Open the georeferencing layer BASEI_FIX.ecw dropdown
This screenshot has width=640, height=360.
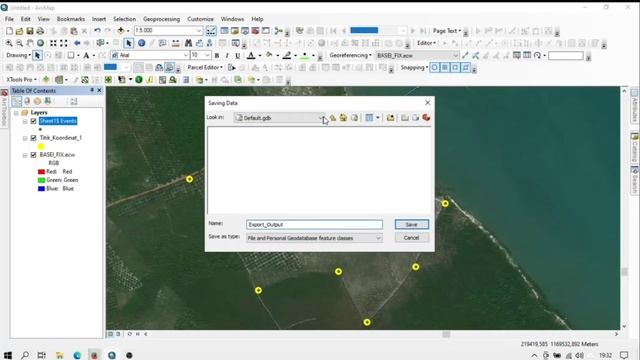click(456, 56)
